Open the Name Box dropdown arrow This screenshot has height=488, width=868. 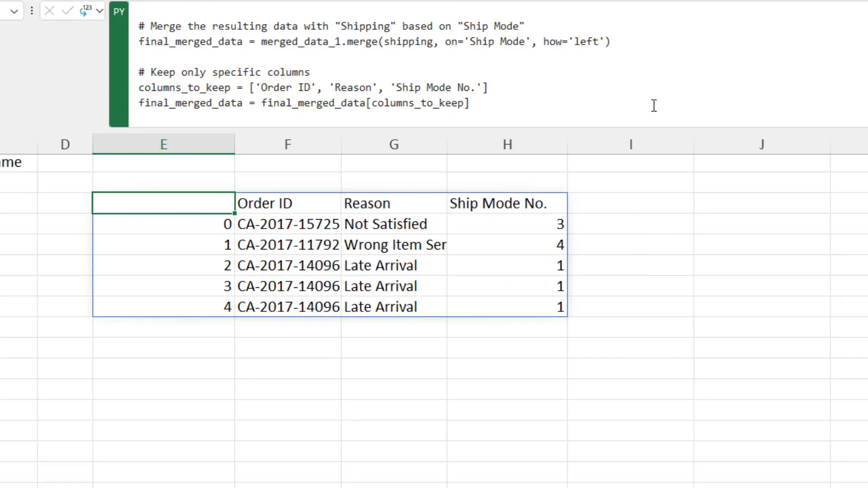click(x=14, y=11)
